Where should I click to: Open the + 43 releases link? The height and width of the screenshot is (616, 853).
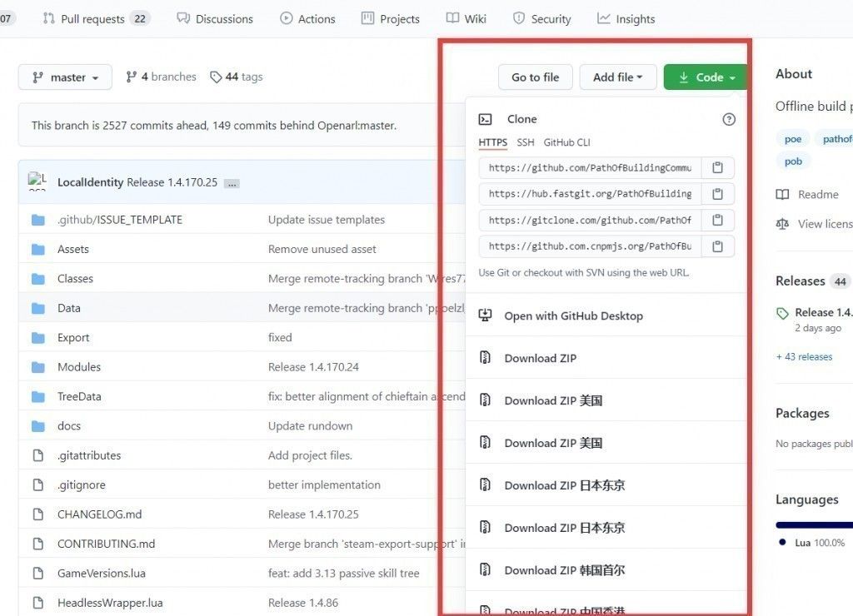point(804,356)
